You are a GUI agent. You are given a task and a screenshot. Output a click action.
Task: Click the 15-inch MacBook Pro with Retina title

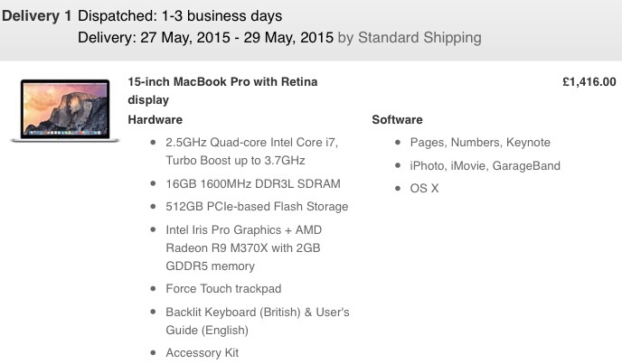coord(222,91)
